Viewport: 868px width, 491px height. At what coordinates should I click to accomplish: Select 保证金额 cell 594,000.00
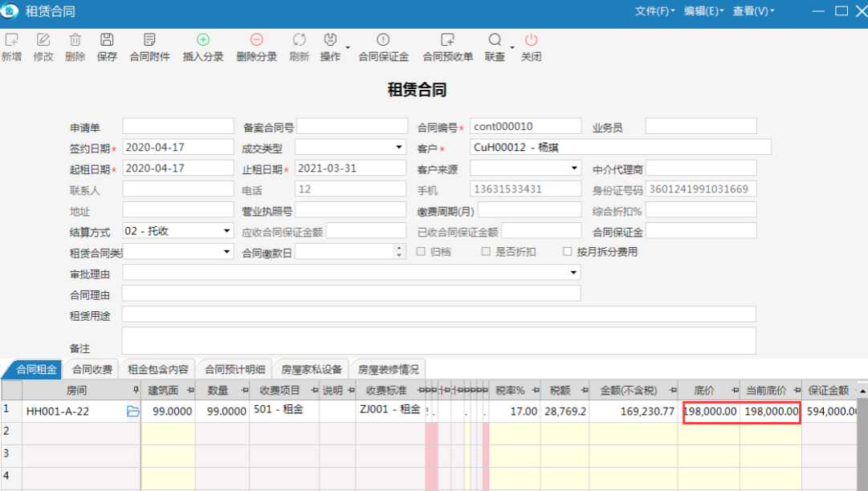(831, 412)
